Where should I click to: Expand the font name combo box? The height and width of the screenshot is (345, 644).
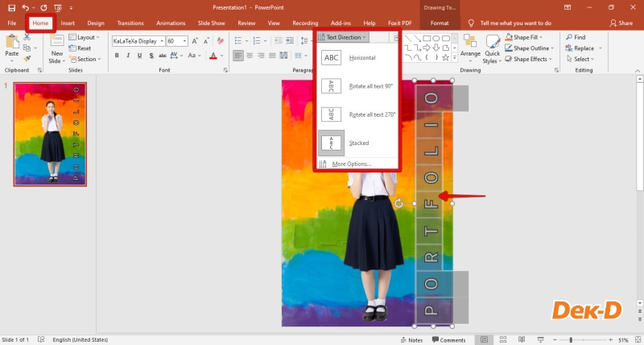(x=162, y=40)
